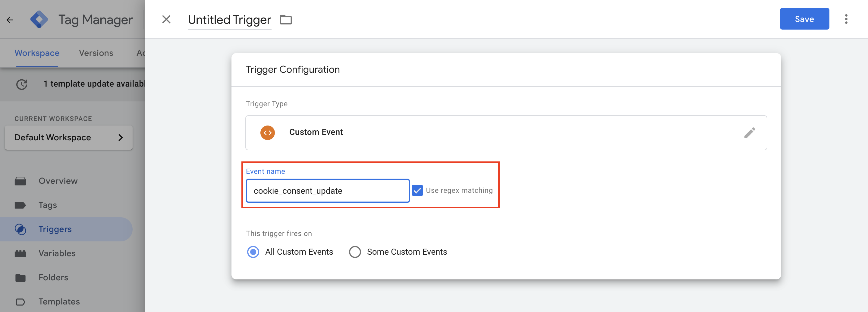Viewport: 868px width, 312px height.
Task: View the available template update
Action: (x=94, y=84)
